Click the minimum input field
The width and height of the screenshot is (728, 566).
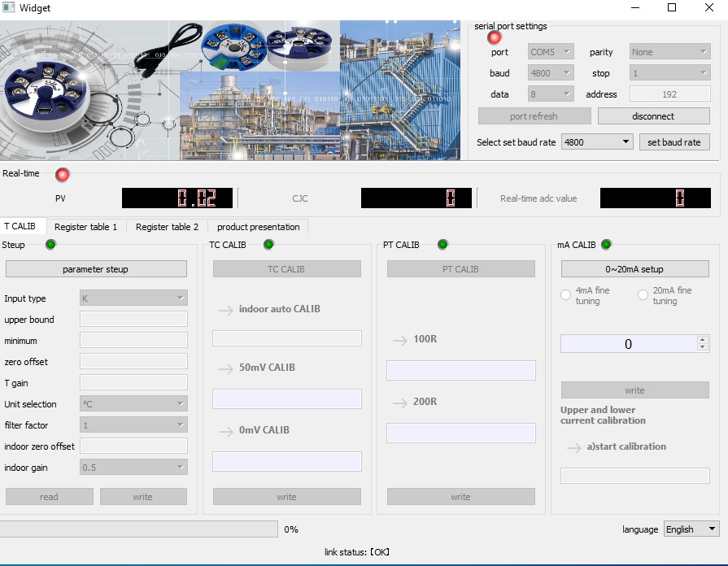[x=133, y=340]
